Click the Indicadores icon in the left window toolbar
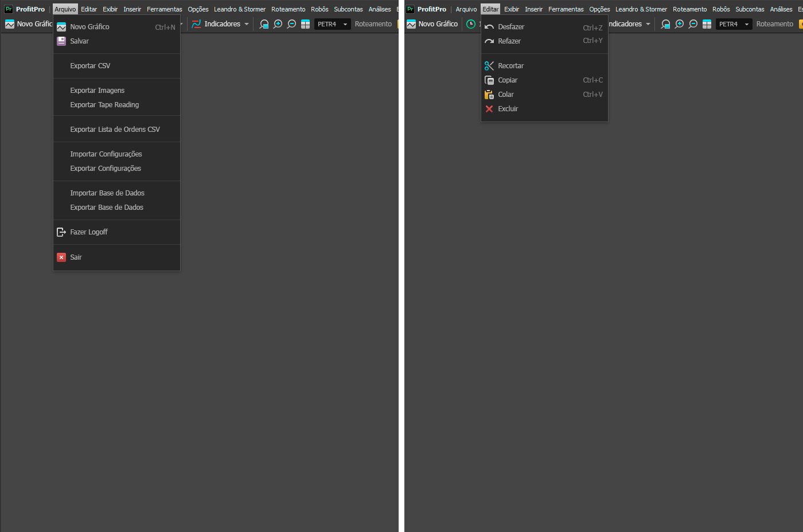 coord(196,24)
